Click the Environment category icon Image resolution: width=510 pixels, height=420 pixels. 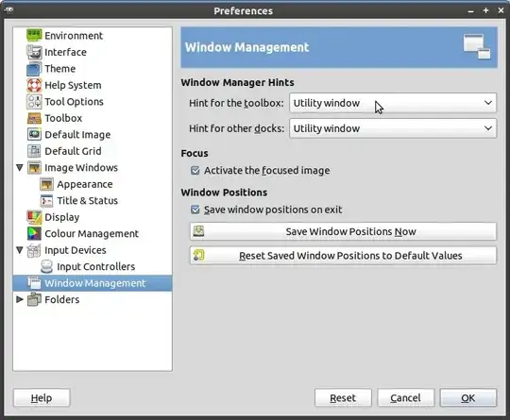pos(34,35)
